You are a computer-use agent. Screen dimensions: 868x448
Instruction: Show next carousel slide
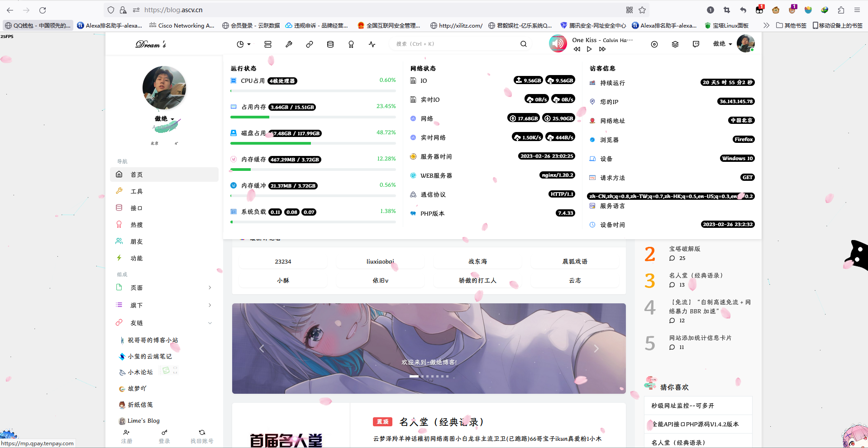596,349
